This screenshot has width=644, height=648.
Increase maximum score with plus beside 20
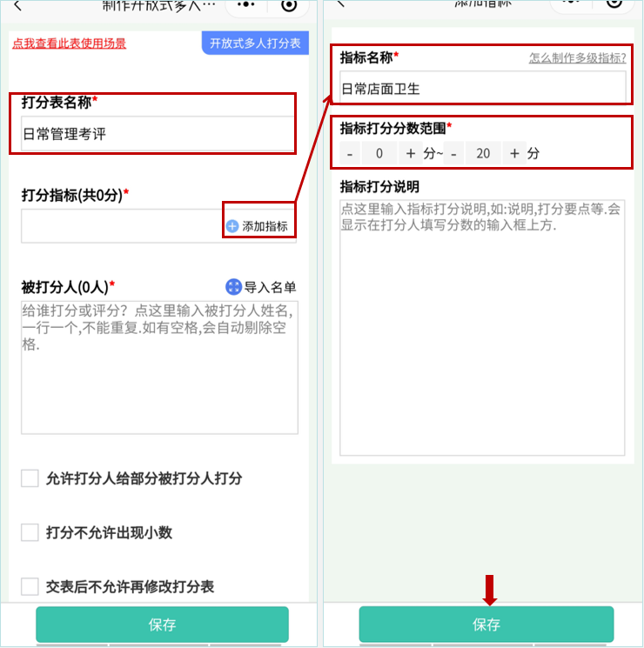point(514,153)
